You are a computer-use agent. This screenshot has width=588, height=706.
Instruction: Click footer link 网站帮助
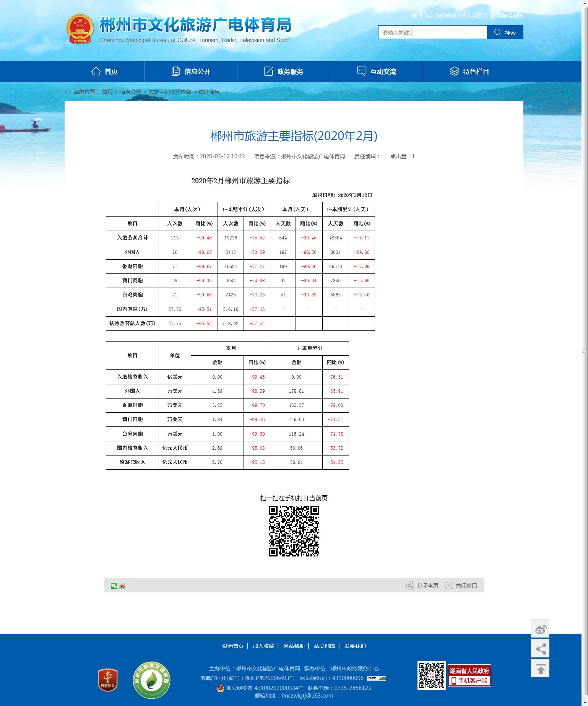tap(294, 646)
